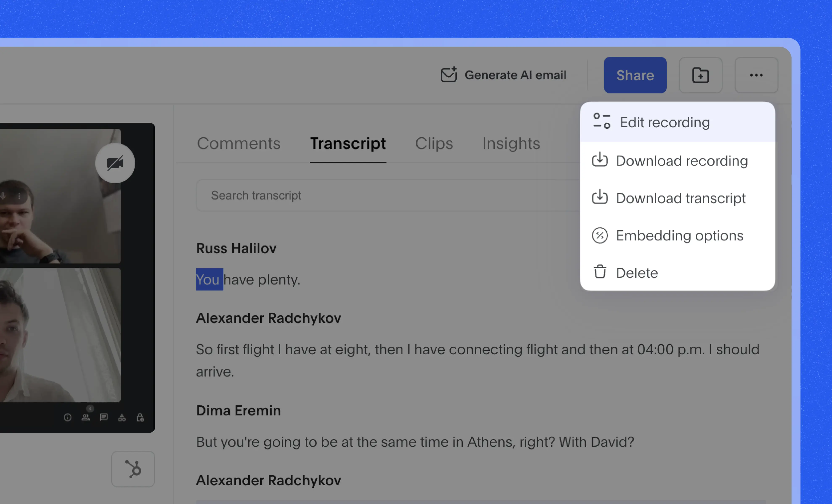Viewport: 832px width, 504px height.
Task: Click the Search transcript field
Action: (x=385, y=196)
